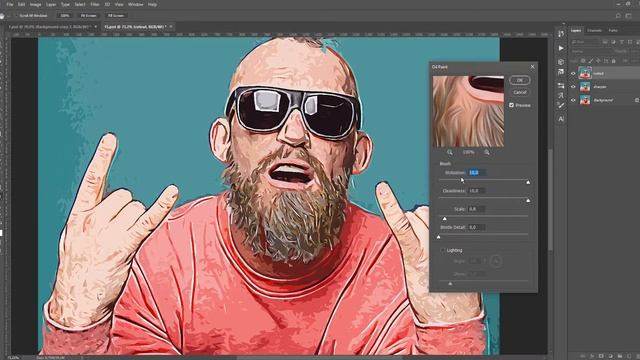Click the Oil Paint preview thumbnail

coord(468,111)
